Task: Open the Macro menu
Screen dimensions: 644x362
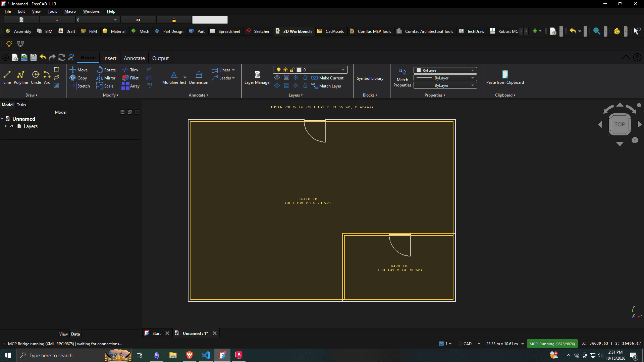Action: 70,11
